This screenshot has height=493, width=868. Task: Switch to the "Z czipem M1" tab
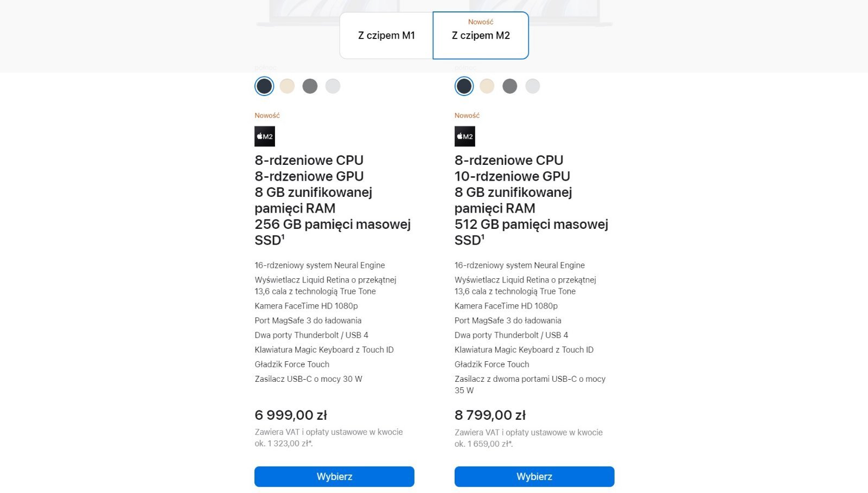click(386, 35)
